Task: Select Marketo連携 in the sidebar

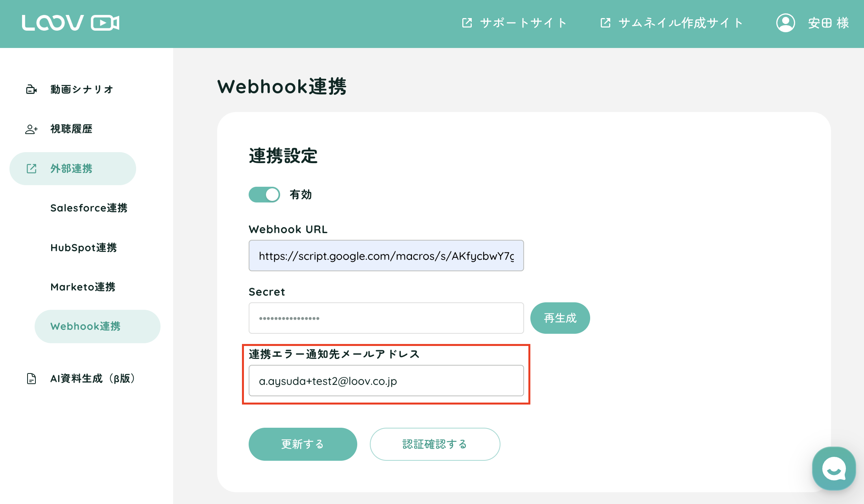Action: coord(83,287)
